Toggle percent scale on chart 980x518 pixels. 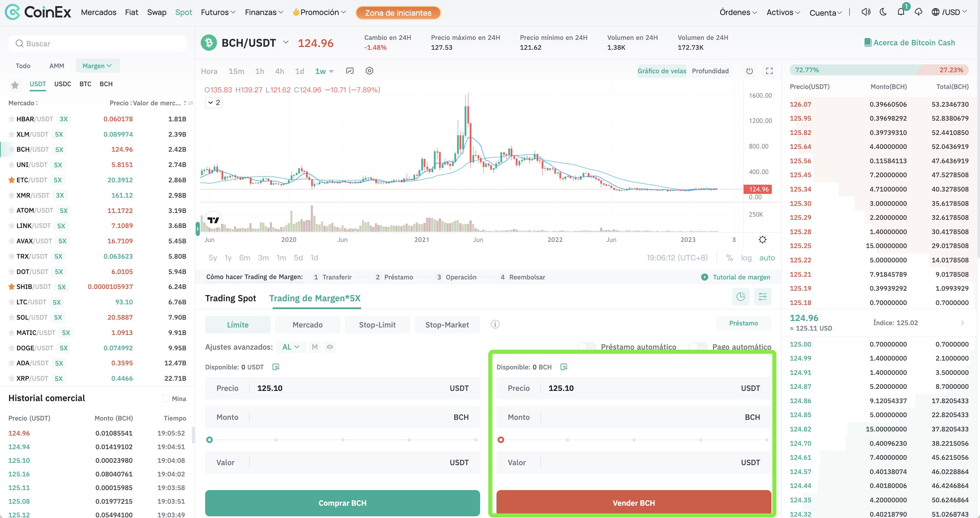[729, 258]
